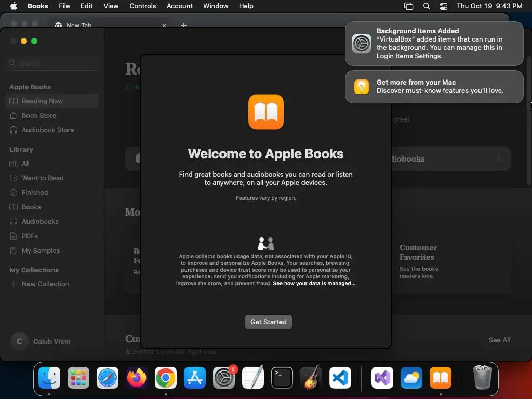Click the Search field in the Books sidebar
The width and height of the screenshot is (532, 399).
click(52, 63)
